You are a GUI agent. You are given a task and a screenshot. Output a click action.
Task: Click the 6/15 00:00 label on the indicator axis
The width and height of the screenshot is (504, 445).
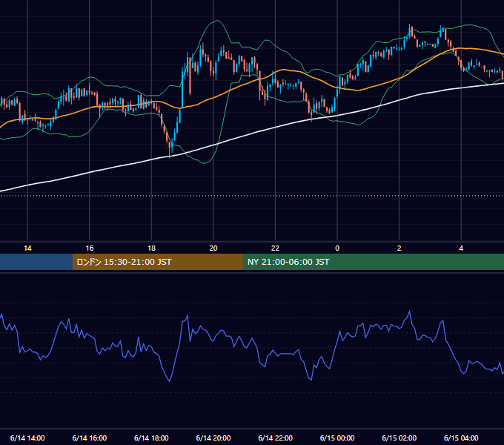(x=337, y=438)
